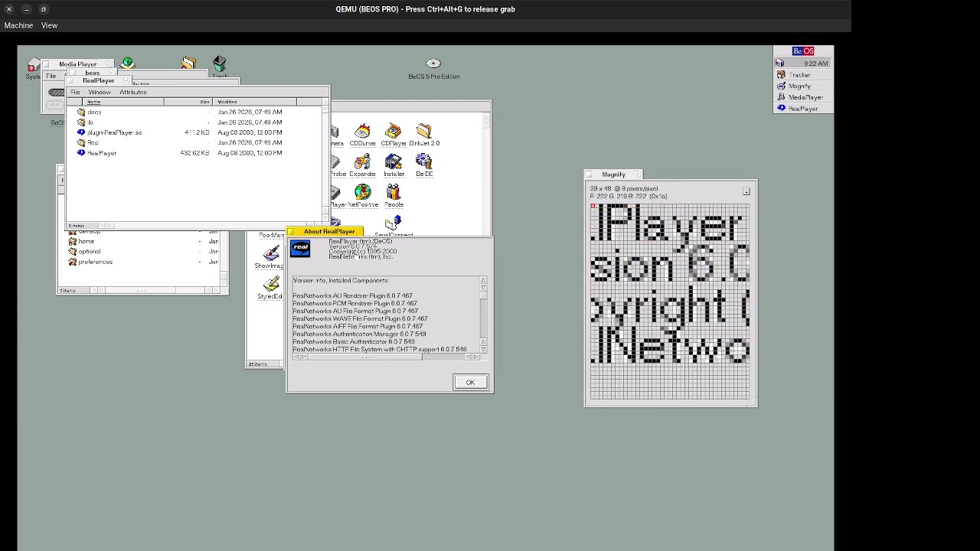Open the Machine menu in QEMU
The height and width of the screenshot is (551, 980).
click(x=18, y=25)
